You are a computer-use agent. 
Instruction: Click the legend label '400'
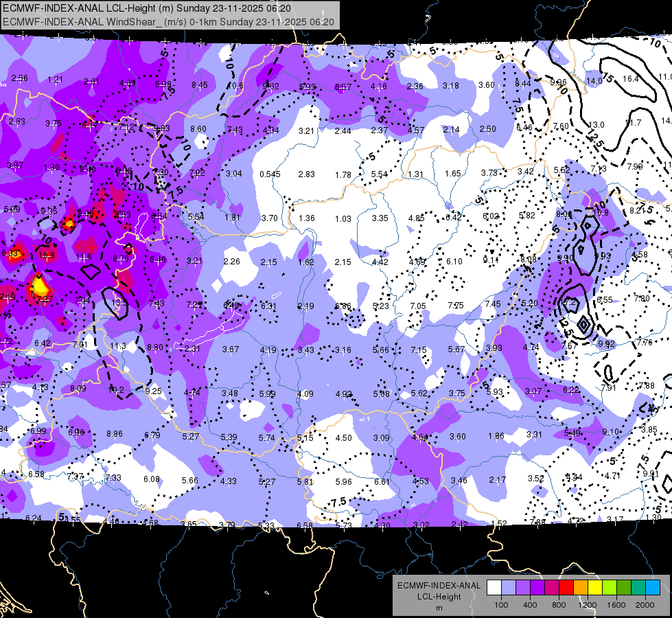click(x=530, y=605)
